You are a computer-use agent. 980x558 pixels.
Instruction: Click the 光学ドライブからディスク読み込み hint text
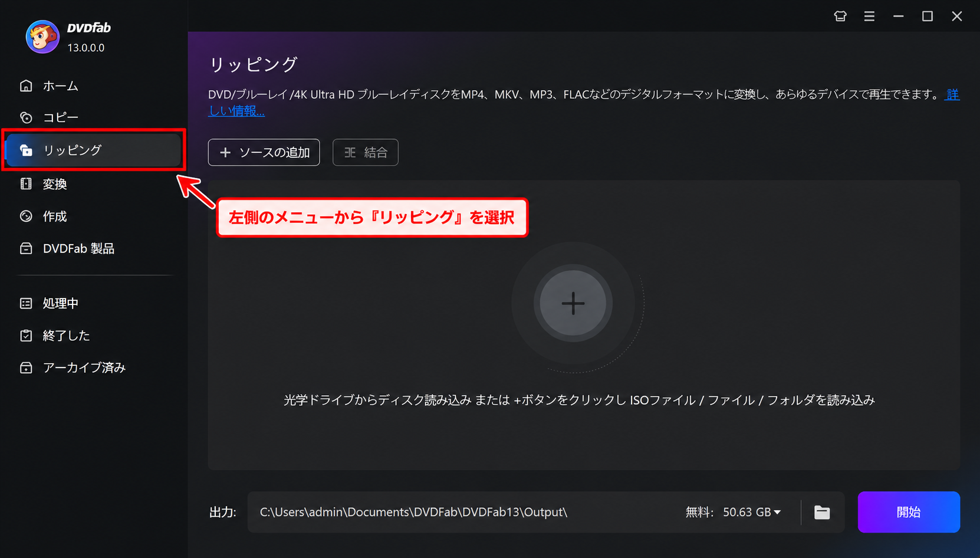[579, 400]
